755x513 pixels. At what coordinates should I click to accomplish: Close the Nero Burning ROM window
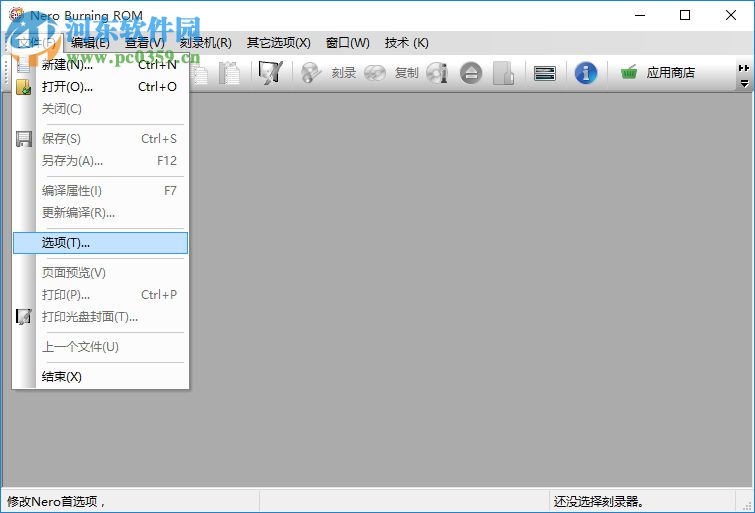[730, 15]
